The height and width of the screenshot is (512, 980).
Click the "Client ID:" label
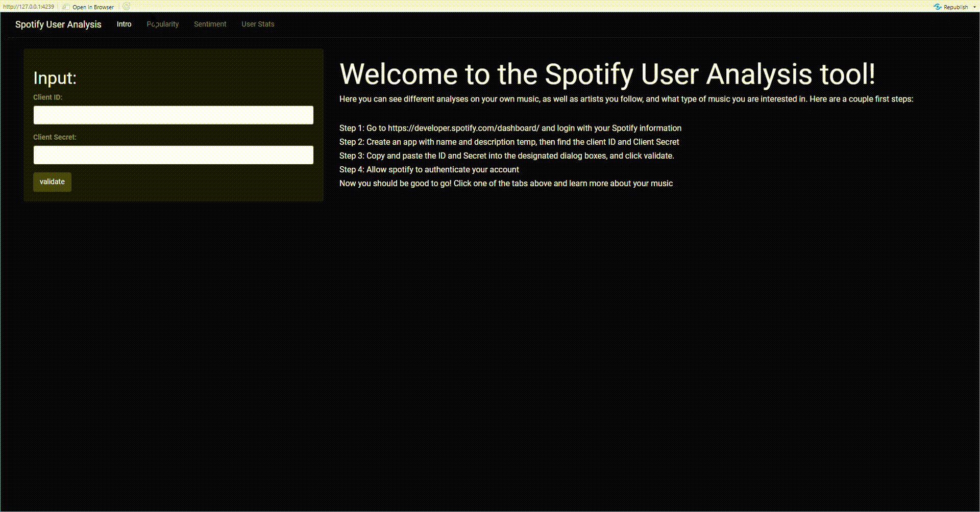click(48, 97)
